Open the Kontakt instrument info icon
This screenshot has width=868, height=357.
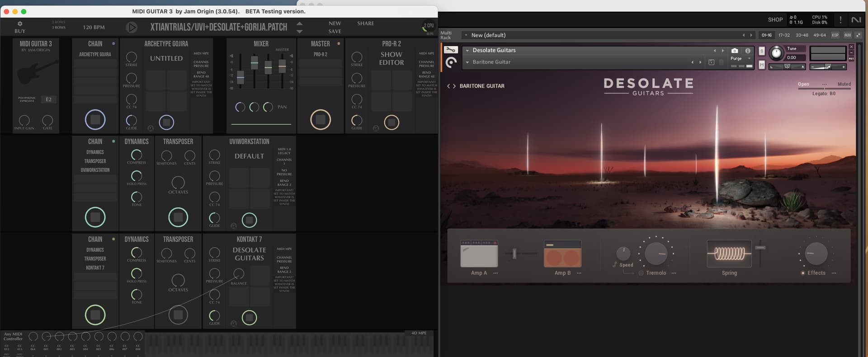click(x=748, y=51)
